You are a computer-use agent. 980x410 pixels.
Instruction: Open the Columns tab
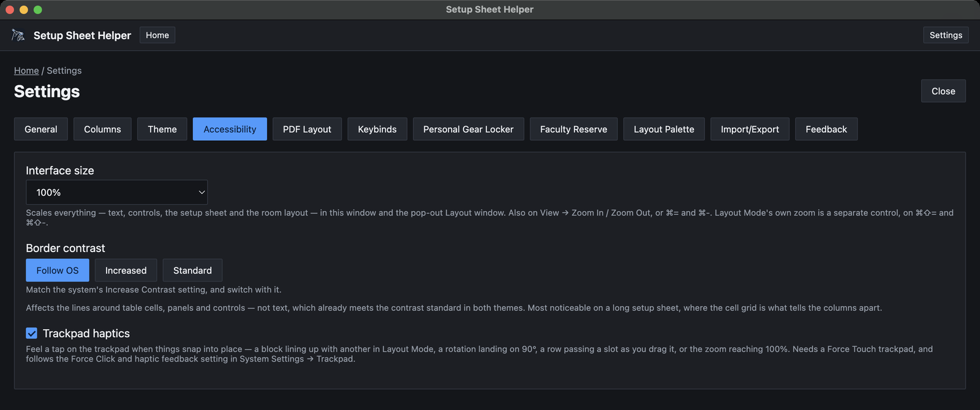[102, 129]
